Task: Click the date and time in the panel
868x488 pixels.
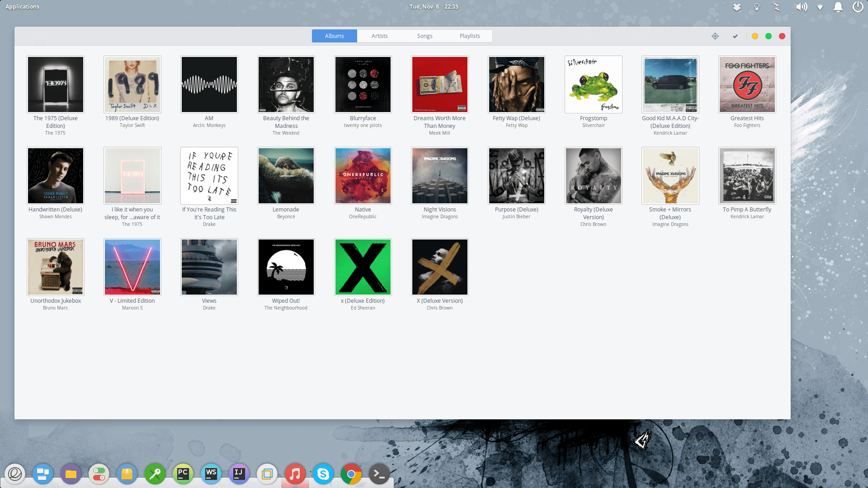Action: pos(434,7)
